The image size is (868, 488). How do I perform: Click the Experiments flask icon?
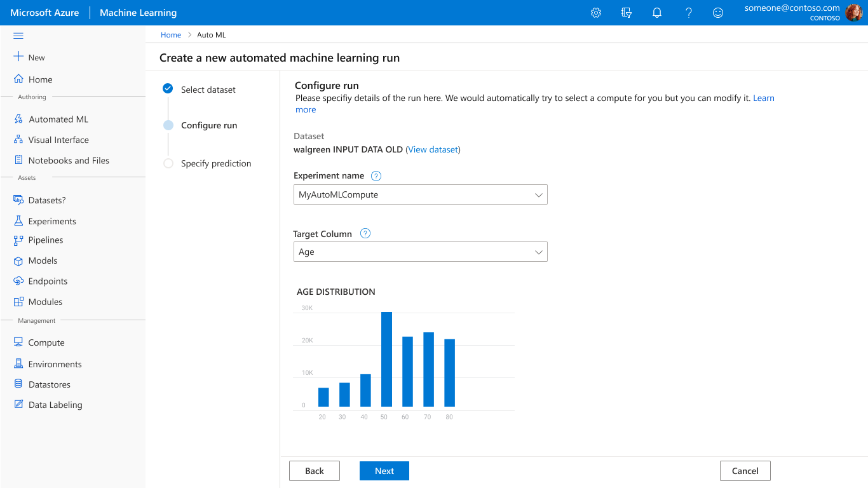(18, 221)
